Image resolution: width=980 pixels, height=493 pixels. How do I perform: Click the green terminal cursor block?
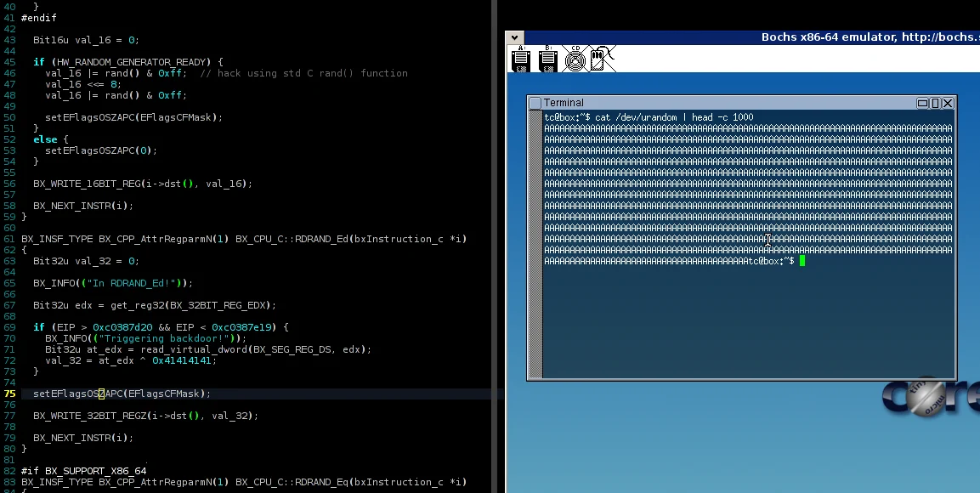(802, 261)
